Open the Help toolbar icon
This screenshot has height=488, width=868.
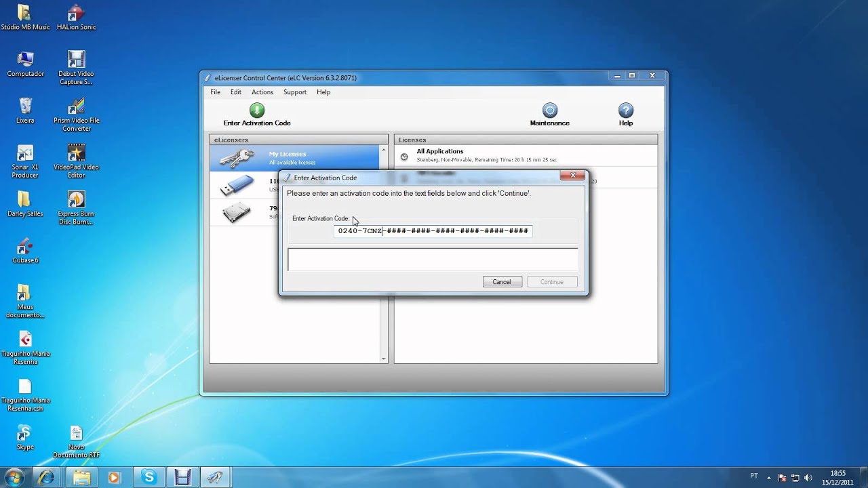[626, 115]
